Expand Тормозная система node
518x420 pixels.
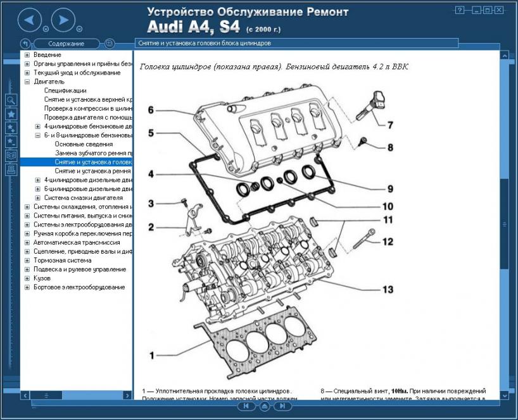click(x=27, y=261)
